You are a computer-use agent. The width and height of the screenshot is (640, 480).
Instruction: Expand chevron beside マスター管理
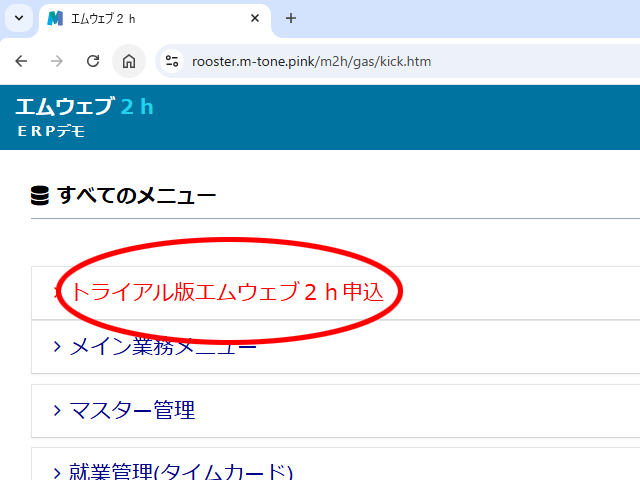point(57,410)
